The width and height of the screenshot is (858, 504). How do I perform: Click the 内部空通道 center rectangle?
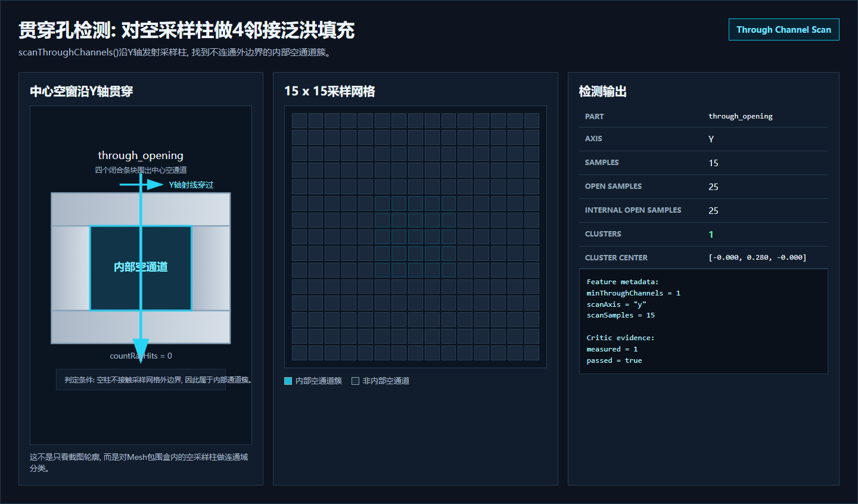click(141, 268)
